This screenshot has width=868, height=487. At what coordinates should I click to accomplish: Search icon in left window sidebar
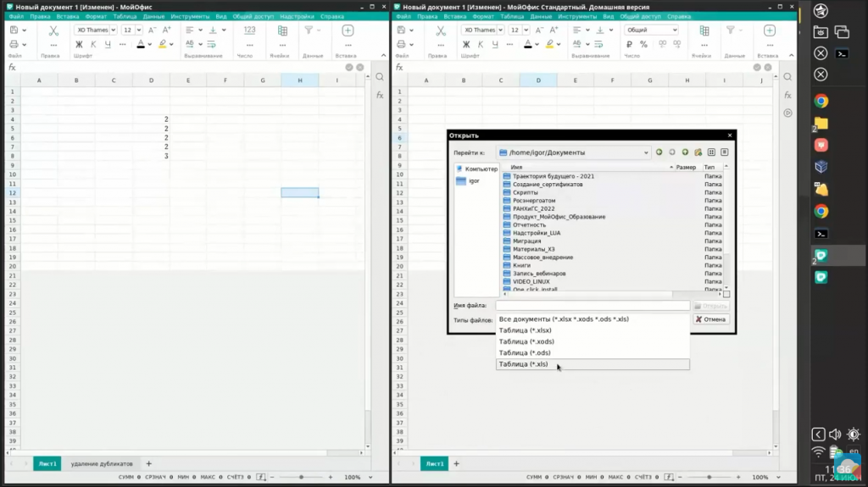tap(380, 77)
